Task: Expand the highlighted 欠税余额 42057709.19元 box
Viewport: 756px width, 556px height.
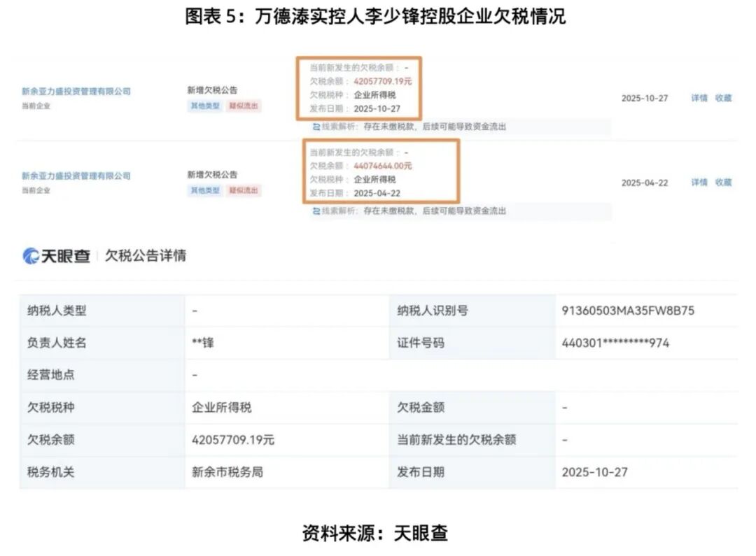Action: (x=360, y=87)
